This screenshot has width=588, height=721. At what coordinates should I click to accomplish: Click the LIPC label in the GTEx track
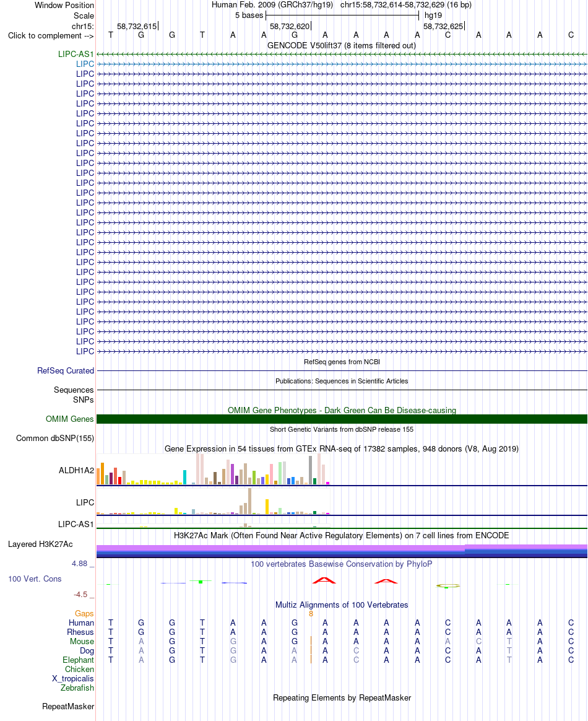(85, 502)
